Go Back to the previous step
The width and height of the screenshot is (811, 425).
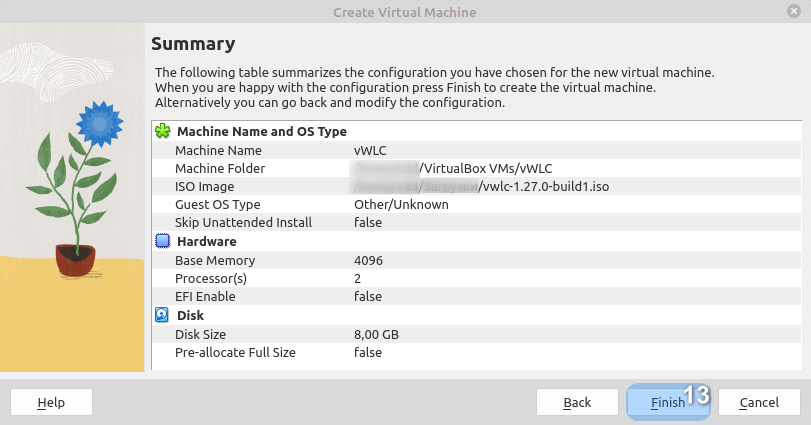click(x=577, y=402)
